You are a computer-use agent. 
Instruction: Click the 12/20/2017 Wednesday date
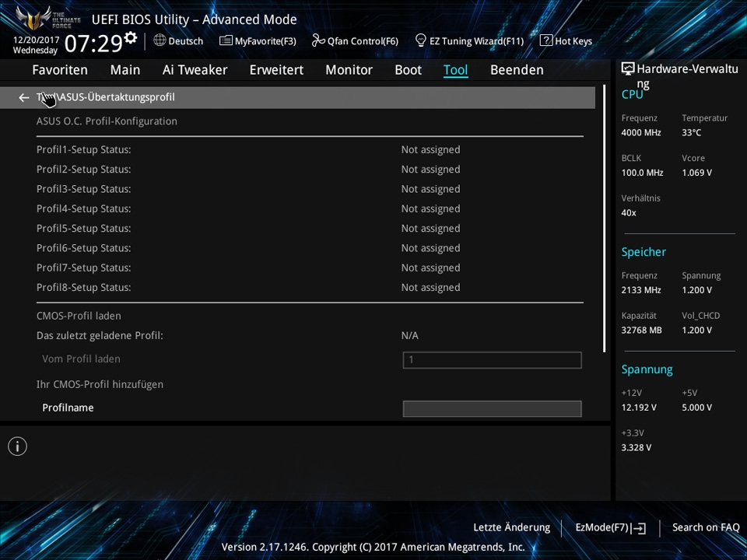click(x=36, y=45)
